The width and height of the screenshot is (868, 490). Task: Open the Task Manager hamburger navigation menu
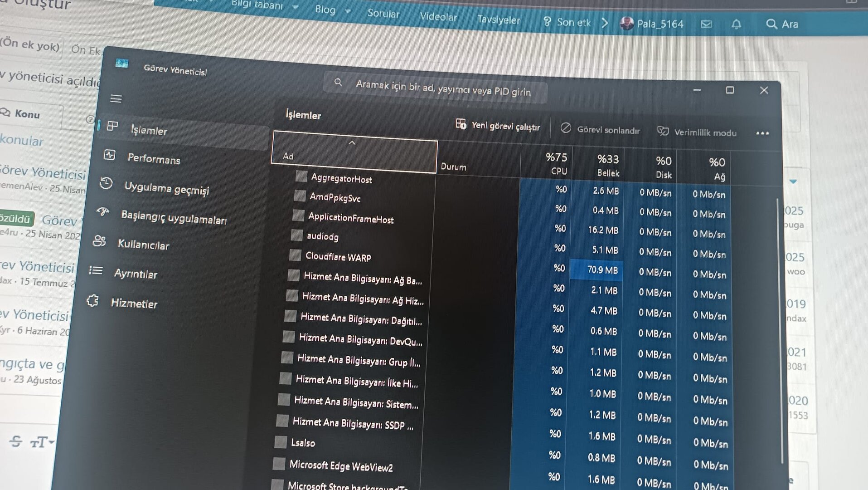click(x=116, y=98)
